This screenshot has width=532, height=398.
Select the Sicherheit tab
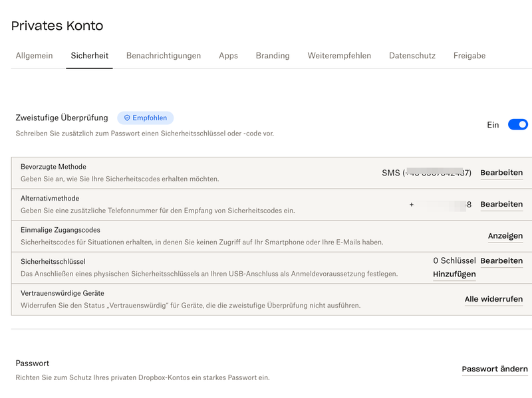pos(89,56)
